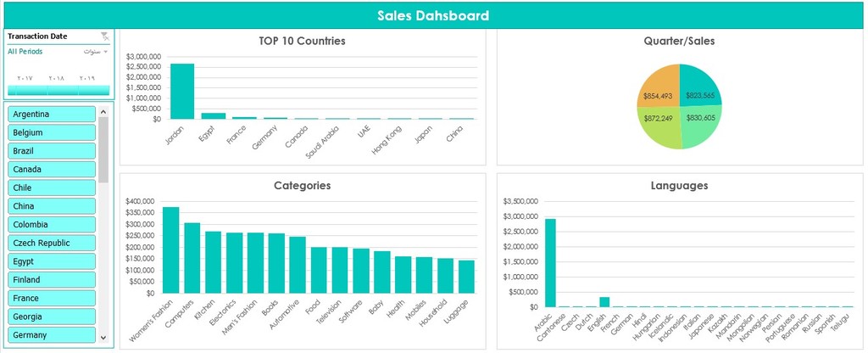Filter by Argentina in country slicer

coord(51,114)
